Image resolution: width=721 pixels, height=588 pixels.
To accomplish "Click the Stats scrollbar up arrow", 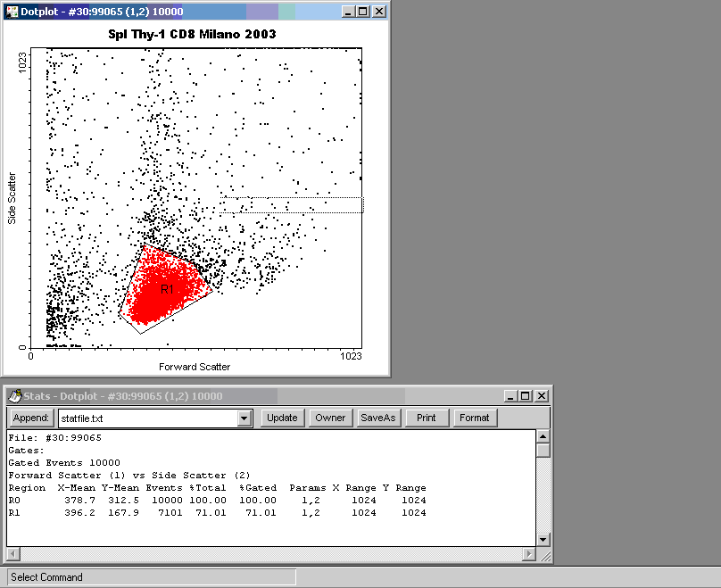I will coord(543,436).
